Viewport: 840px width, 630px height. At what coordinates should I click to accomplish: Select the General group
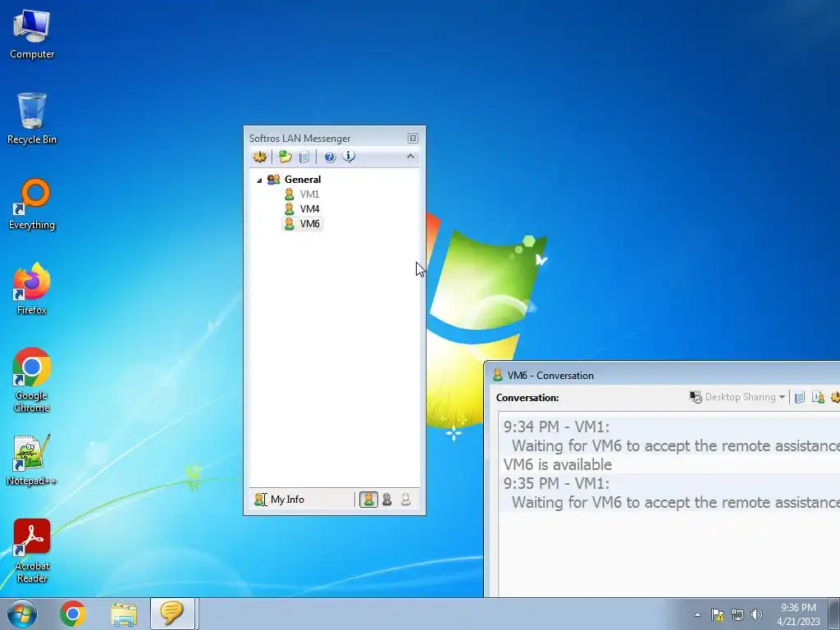[303, 180]
